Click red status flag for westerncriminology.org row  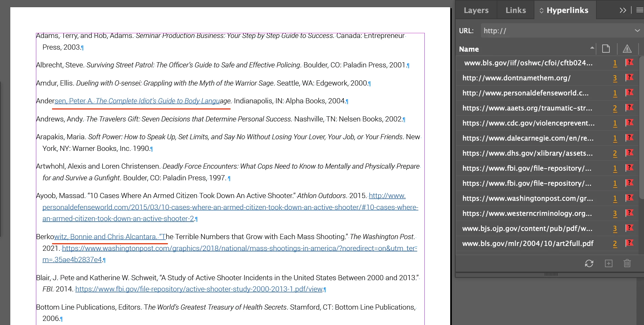[630, 213]
